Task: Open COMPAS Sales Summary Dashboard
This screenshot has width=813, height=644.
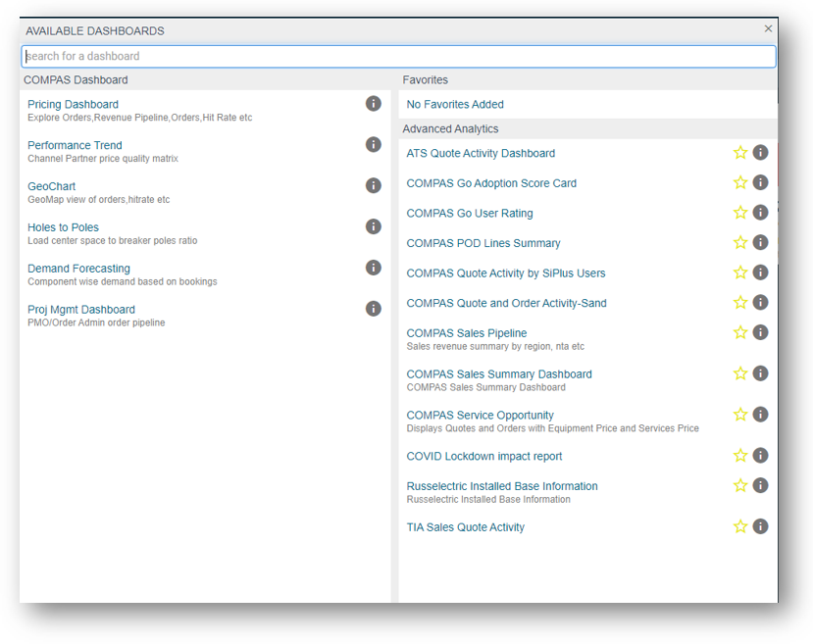Action: pos(499,374)
